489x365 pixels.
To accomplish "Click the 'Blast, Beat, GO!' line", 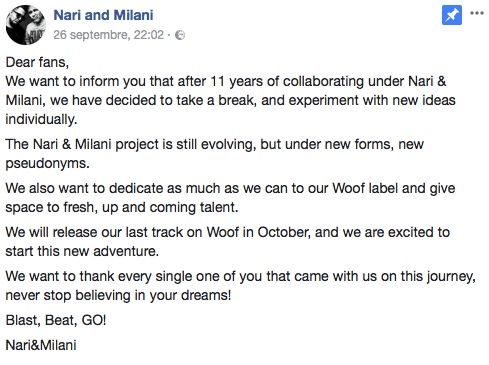I will (x=56, y=320).
